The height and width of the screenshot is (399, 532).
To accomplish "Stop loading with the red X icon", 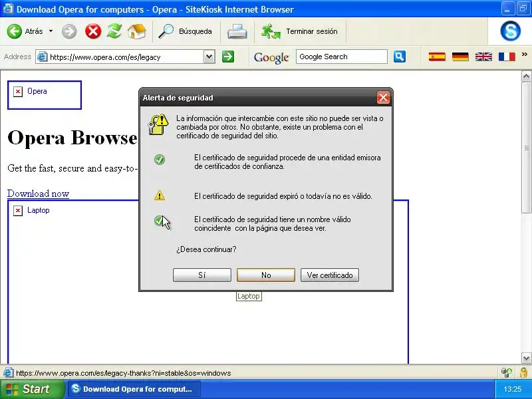I will [x=93, y=31].
